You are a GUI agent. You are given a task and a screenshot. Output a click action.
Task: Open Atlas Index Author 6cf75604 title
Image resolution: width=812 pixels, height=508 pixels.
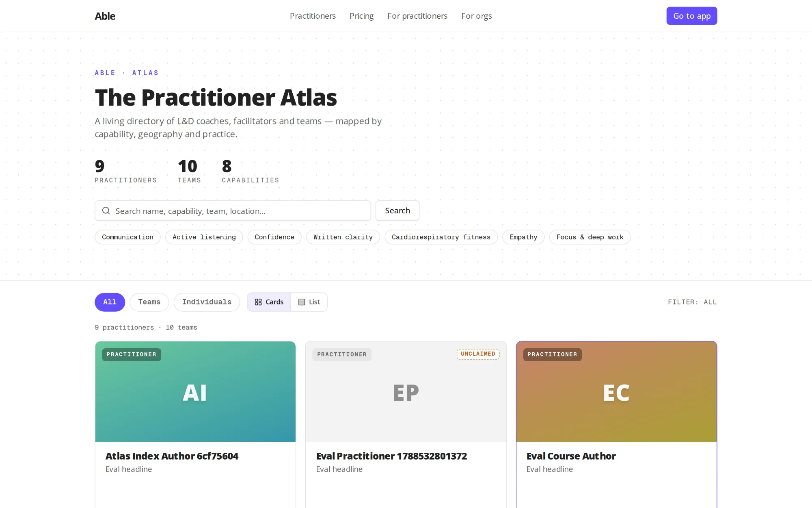click(172, 456)
